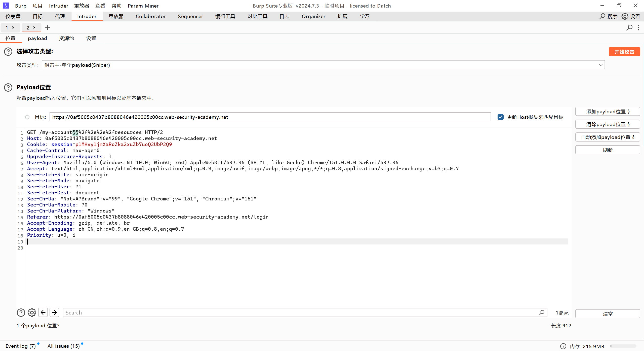Switch to the 仪表盘 tab
Screen dimensions: 644x351
(x=13, y=16)
